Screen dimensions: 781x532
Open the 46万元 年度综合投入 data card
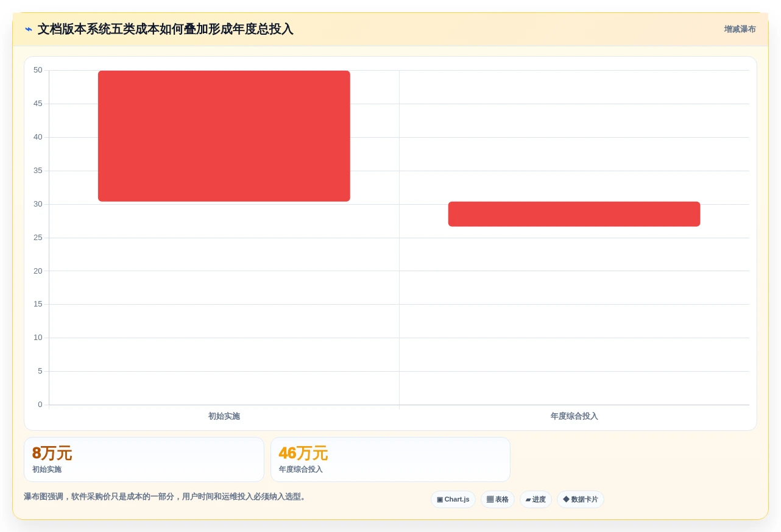point(390,459)
